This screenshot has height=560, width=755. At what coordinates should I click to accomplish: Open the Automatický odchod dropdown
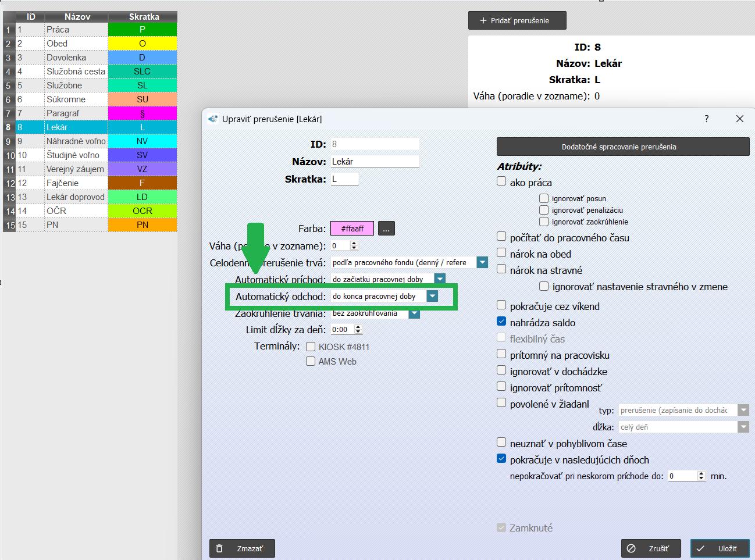point(432,296)
